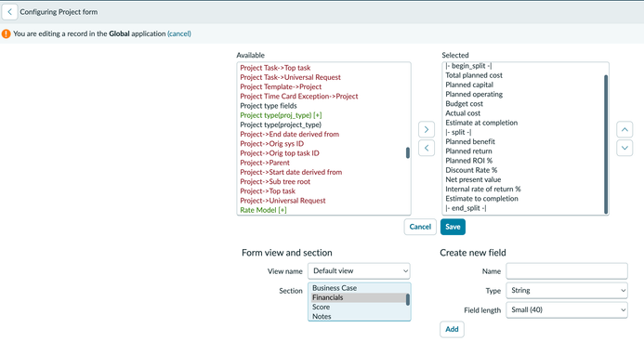Select Planned operating field
The height and width of the screenshot is (341, 644).
pyautogui.click(x=474, y=94)
